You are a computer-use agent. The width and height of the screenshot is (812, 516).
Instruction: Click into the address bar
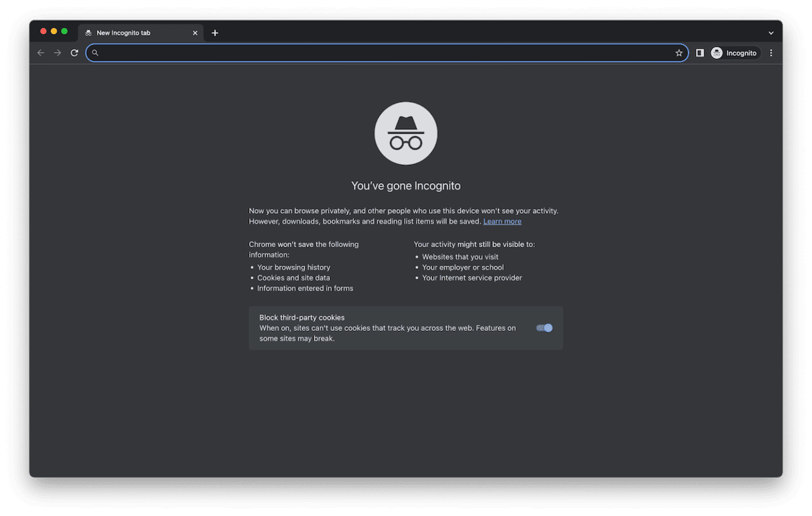point(387,53)
